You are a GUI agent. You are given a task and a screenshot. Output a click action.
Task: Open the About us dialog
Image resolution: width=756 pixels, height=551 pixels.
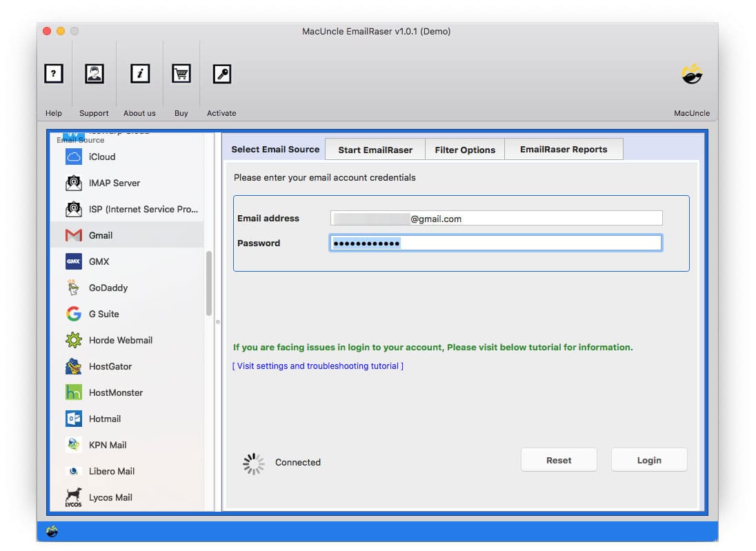pyautogui.click(x=139, y=73)
